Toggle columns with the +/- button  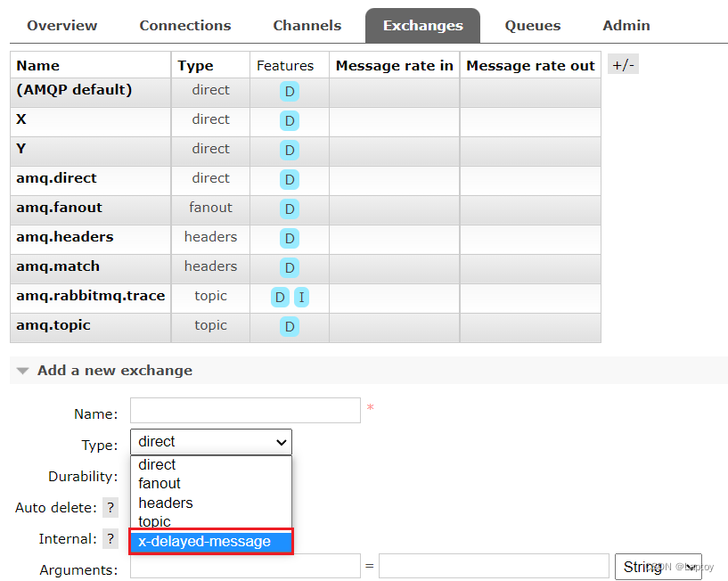(623, 65)
